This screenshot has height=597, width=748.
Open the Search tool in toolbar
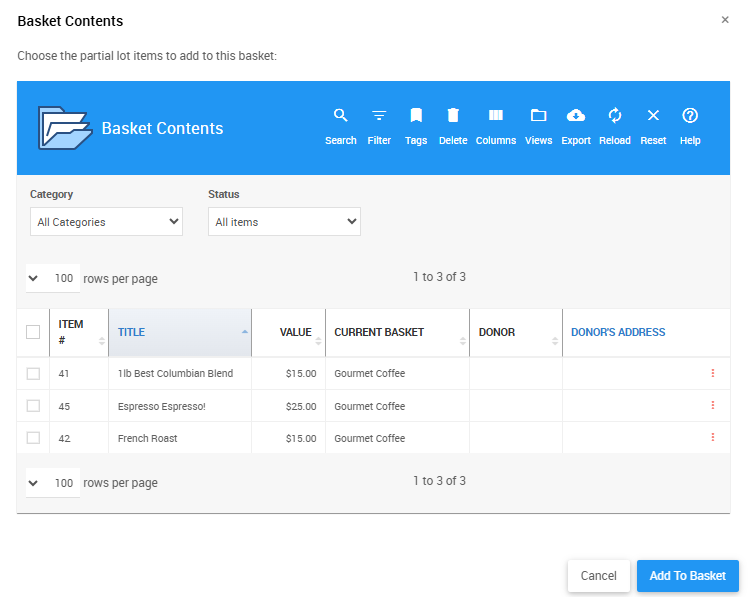(x=340, y=126)
